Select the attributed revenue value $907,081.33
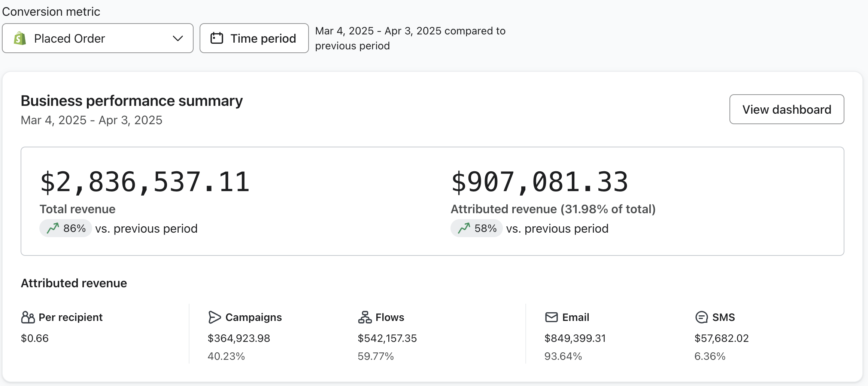Screen dimensions: 868x386 (x=540, y=182)
